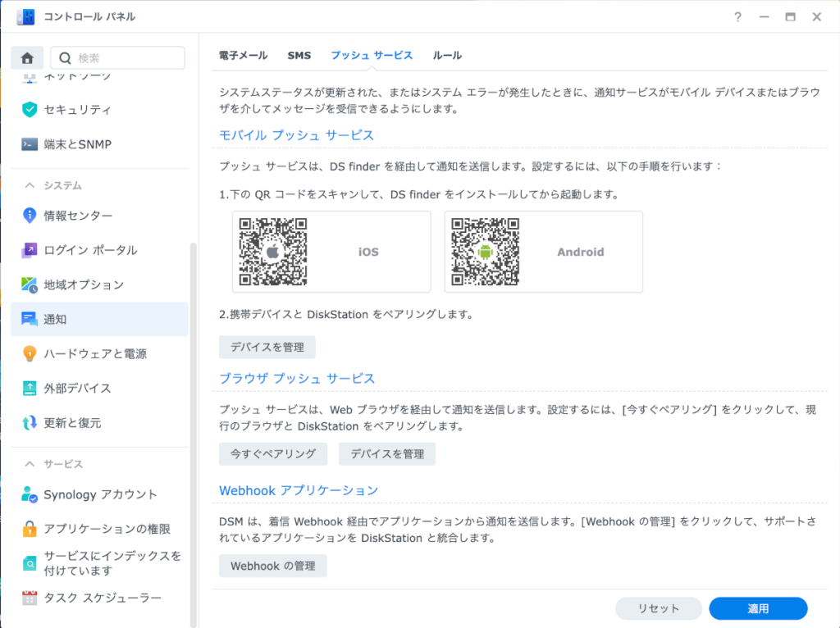Navigate to タスク スケジューラー
Viewport: 840px width, 628px height.
[99, 598]
